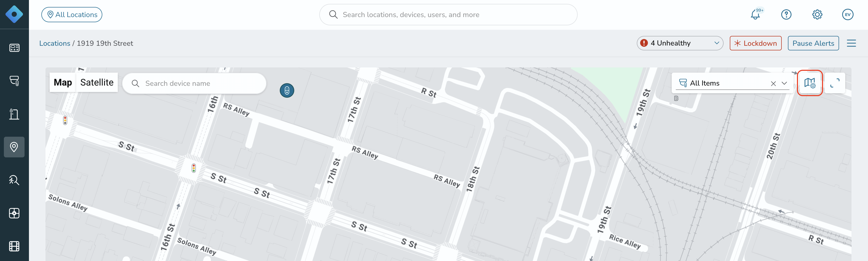Click the 1919 19th Street breadcrumb text
868x261 pixels.
pyautogui.click(x=105, y=43)
